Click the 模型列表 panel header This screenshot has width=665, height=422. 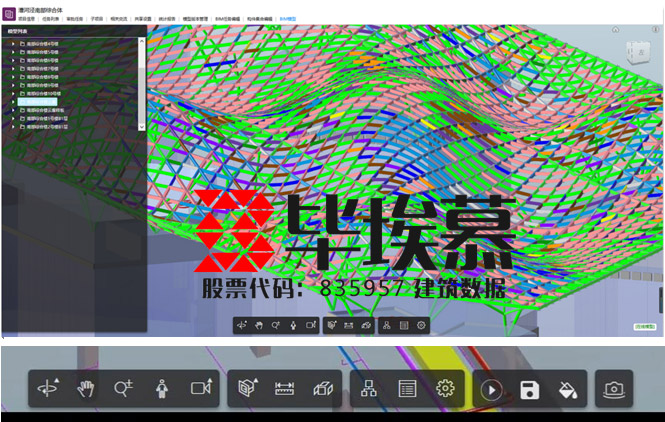coord(74,31)
